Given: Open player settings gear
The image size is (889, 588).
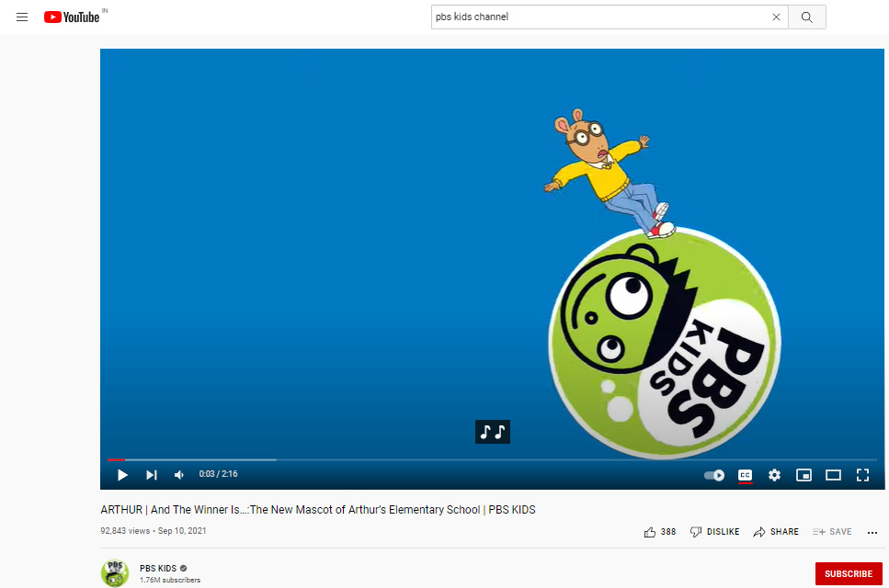Looking at the screenshot, I should point(774,475).
